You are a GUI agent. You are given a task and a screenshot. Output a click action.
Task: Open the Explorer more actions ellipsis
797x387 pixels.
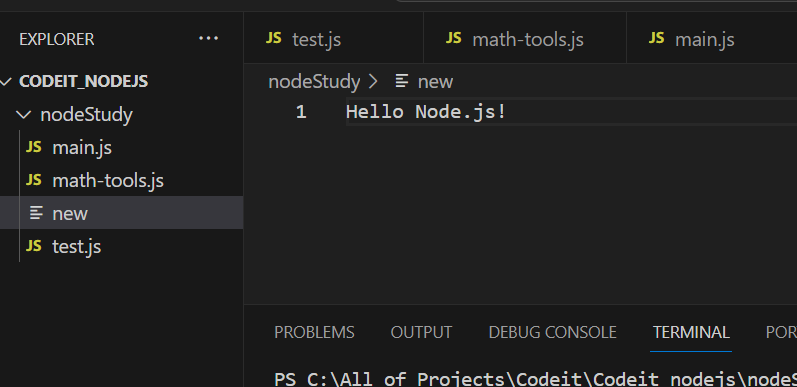click(x=208, y=39)
